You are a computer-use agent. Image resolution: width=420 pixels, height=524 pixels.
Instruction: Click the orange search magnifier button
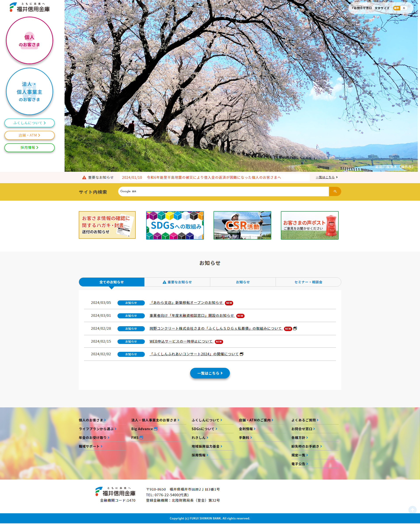(x=335, y=191)
